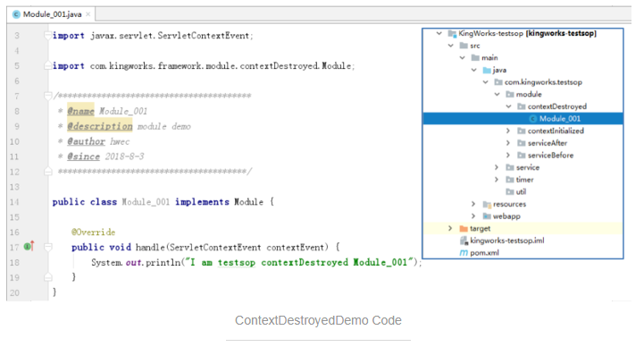Expand the timer package
Viewport: 644px width, 347px height.
[497, 180]
